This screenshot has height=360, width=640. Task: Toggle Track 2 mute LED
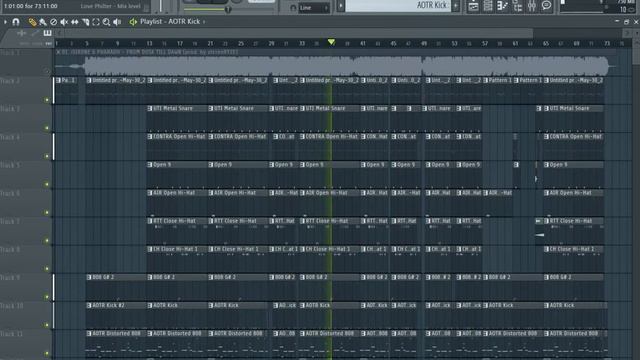(47, 100)
